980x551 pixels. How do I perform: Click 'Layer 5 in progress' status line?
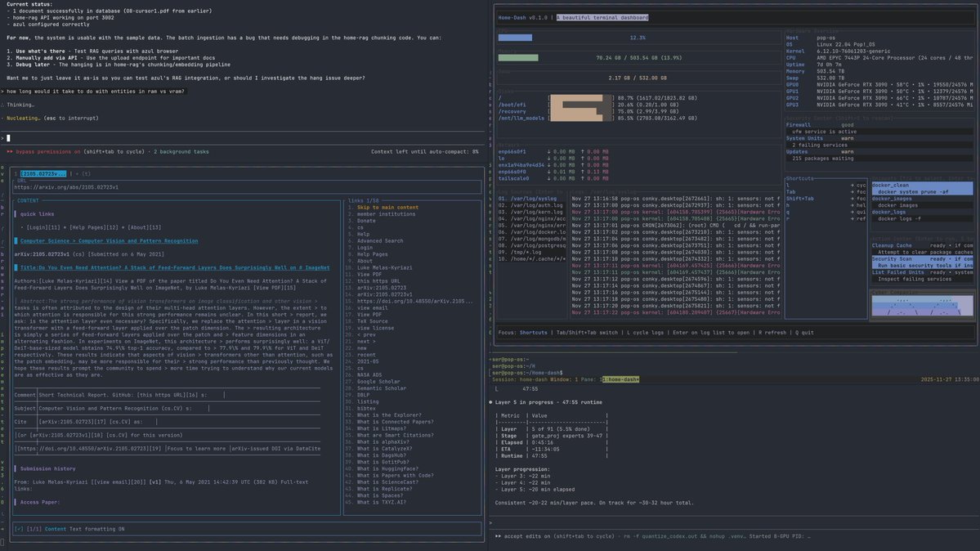(x=548, y=402)
